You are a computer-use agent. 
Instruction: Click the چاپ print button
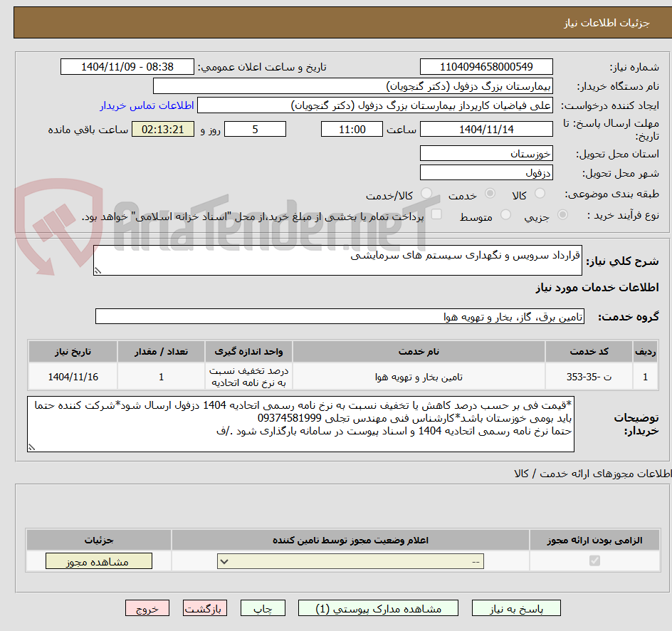pyautogui.click(x=263, y=608)
